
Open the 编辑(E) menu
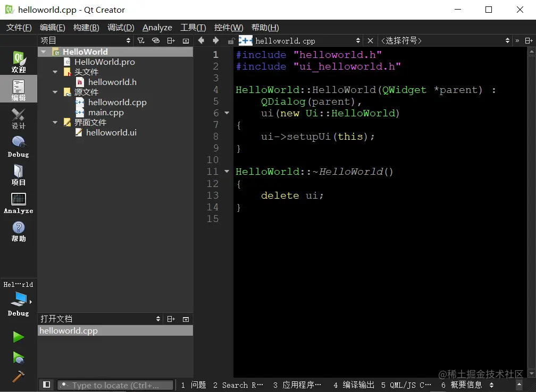(52, 27)
